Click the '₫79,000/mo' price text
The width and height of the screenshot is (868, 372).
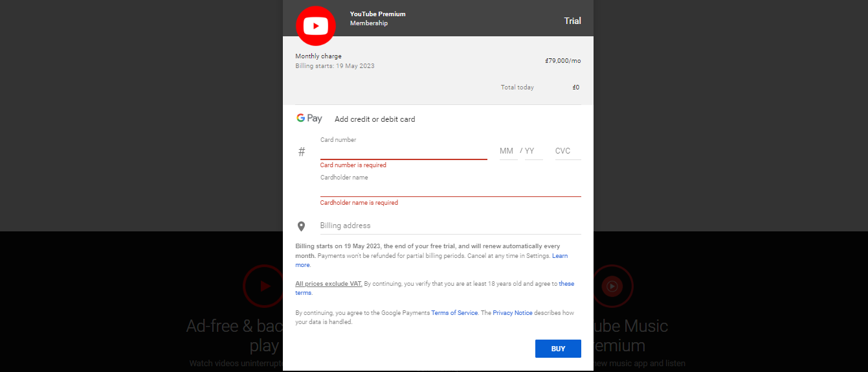(563, 61)
